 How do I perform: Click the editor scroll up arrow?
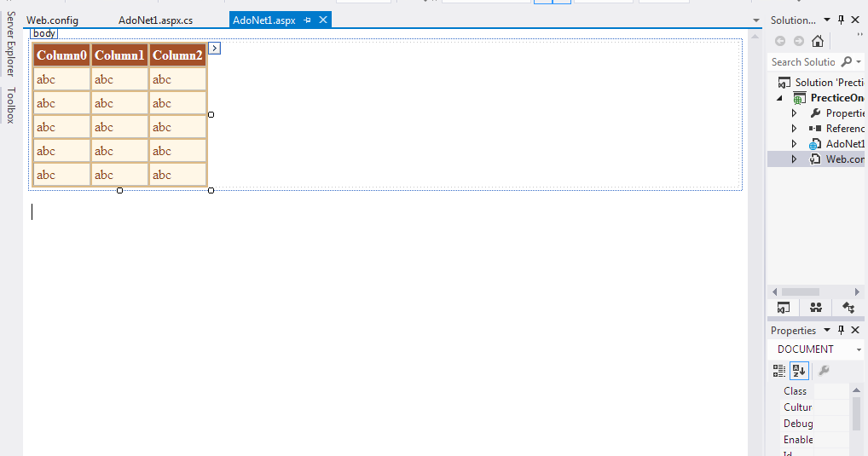click(x=755, y=37)
